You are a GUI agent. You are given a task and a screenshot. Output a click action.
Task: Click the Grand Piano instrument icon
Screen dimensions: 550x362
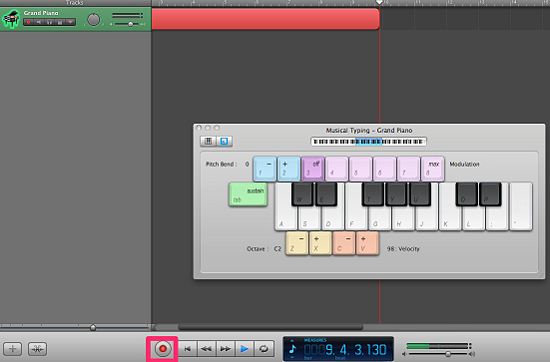(11, 19)
